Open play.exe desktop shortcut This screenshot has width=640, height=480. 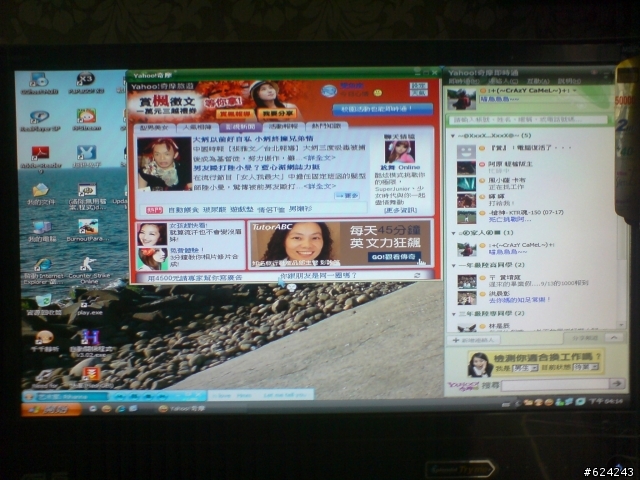point(89,306)
